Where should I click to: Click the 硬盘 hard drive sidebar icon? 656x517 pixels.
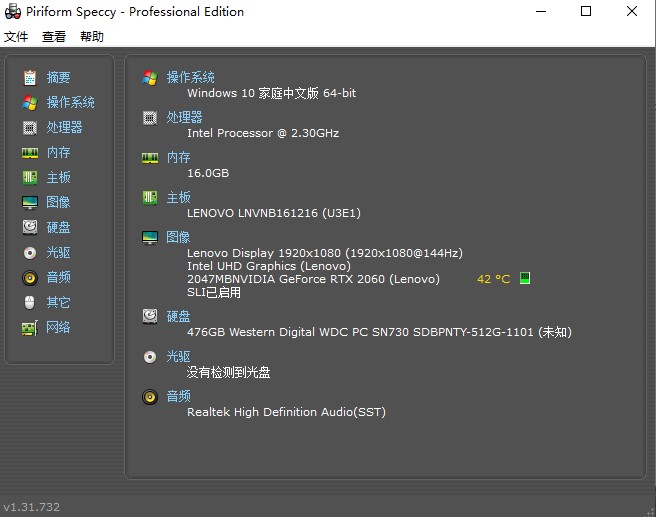[30, 227]
